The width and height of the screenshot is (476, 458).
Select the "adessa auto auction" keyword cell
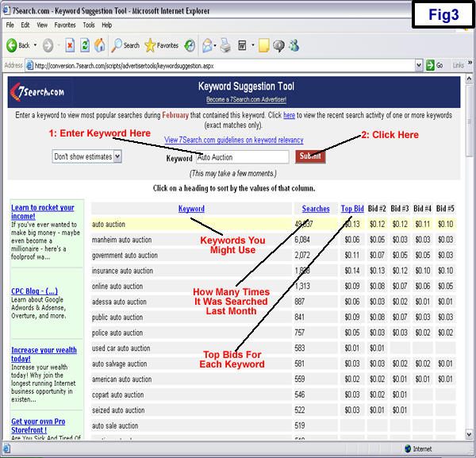[x=191, y=302]
